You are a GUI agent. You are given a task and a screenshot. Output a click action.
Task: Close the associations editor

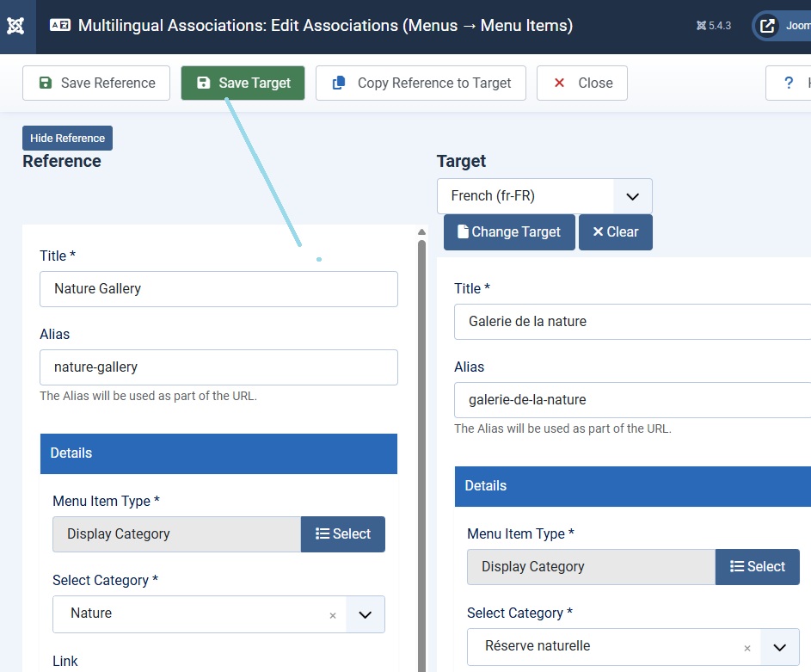582,83
